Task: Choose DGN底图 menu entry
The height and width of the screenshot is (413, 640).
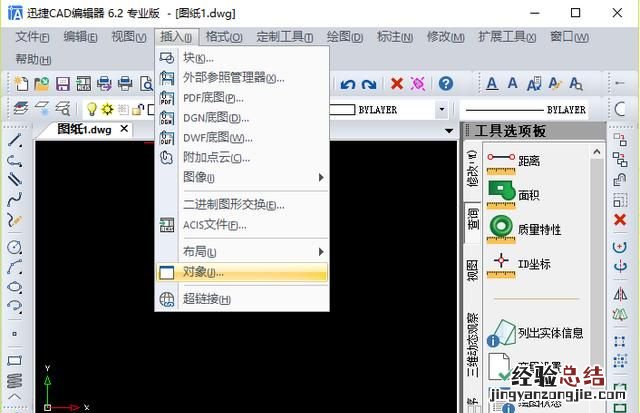Action: (x=242, y=118)
